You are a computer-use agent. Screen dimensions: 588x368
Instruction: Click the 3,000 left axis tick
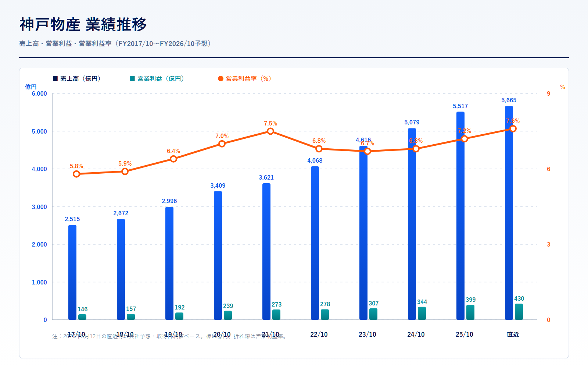click(x=39, y=207)
